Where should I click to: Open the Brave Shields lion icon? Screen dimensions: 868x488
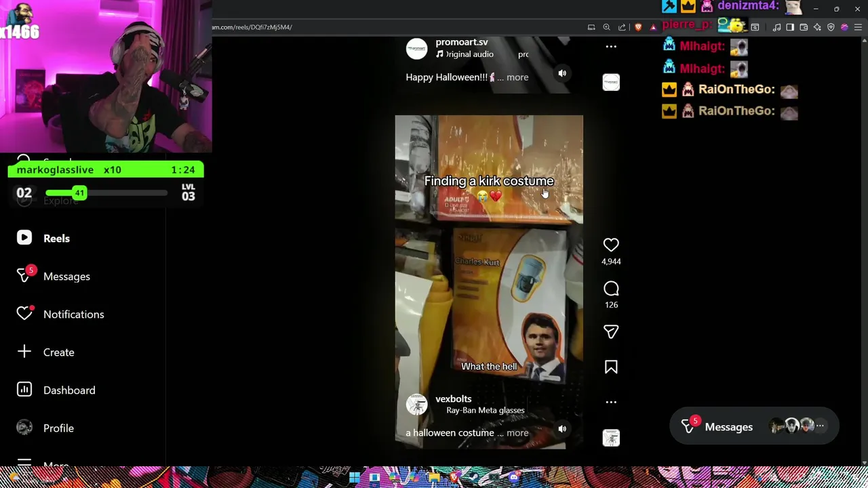tap(638, 27)
